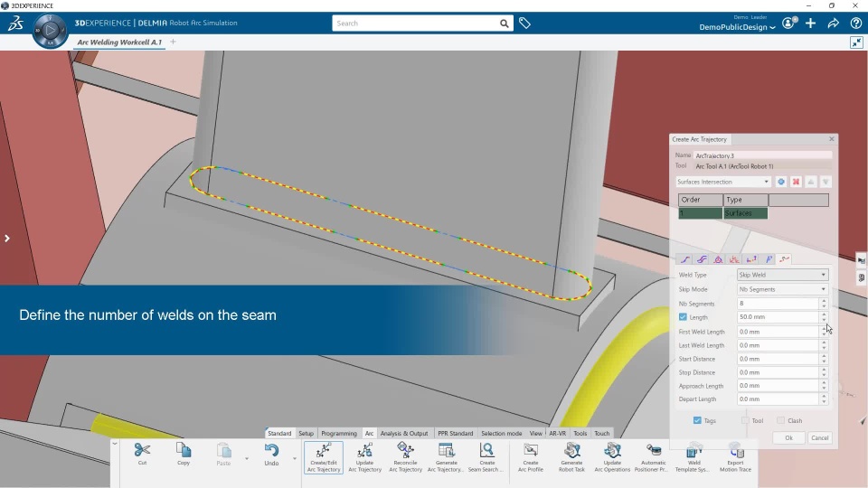Click the add selection blue icon in dialog
The width and height of the screenshot is (868, 488).
coord(781,182)
